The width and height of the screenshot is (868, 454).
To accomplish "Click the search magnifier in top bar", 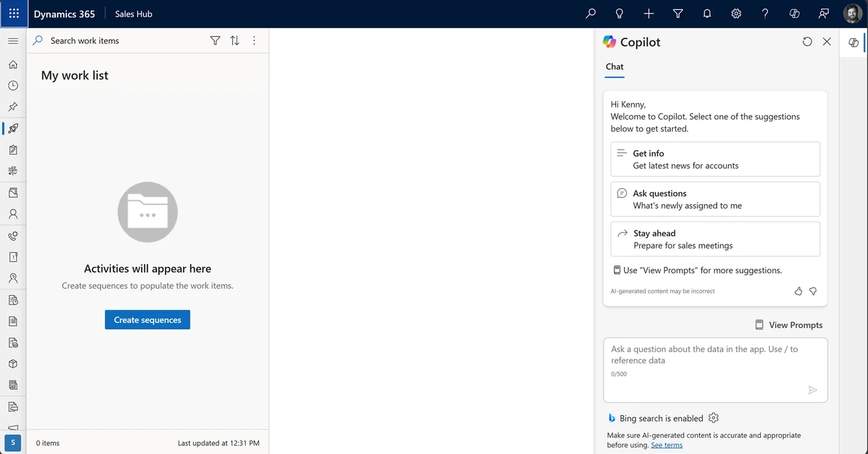I will pos(590,14).
